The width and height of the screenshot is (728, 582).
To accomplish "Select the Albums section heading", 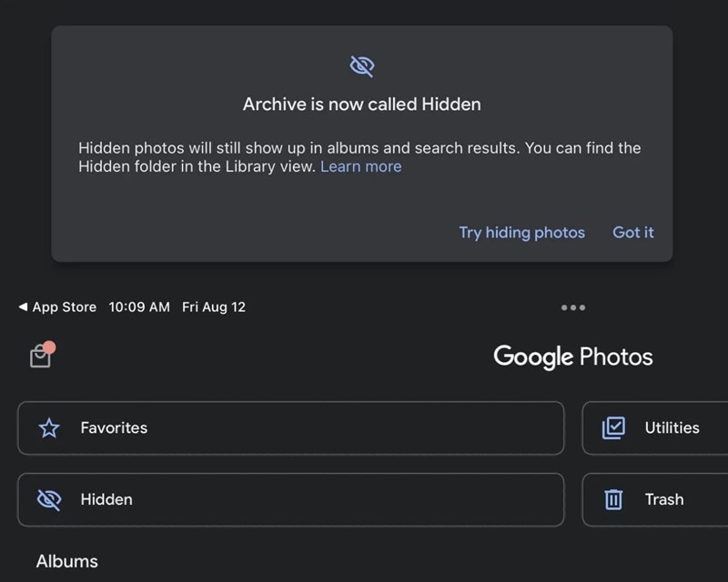I will pos(66,561).
